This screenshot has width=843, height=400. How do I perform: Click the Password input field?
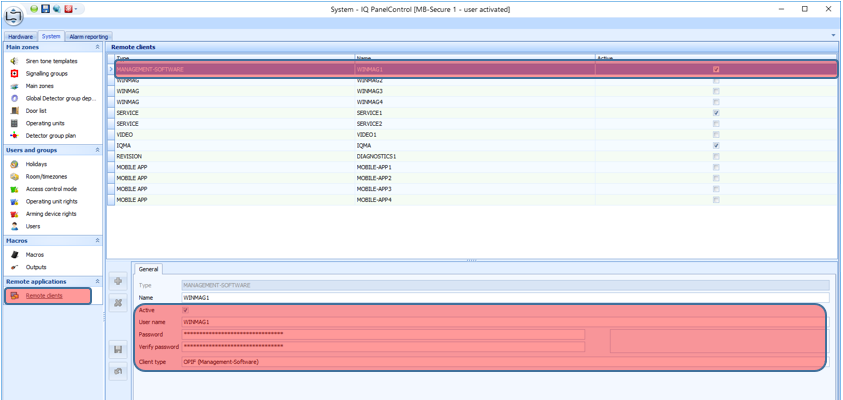[383, 334]
